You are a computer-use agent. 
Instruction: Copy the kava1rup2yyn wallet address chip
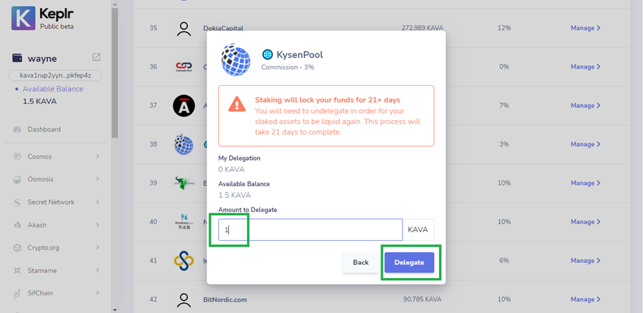click(x=56, y=75)
